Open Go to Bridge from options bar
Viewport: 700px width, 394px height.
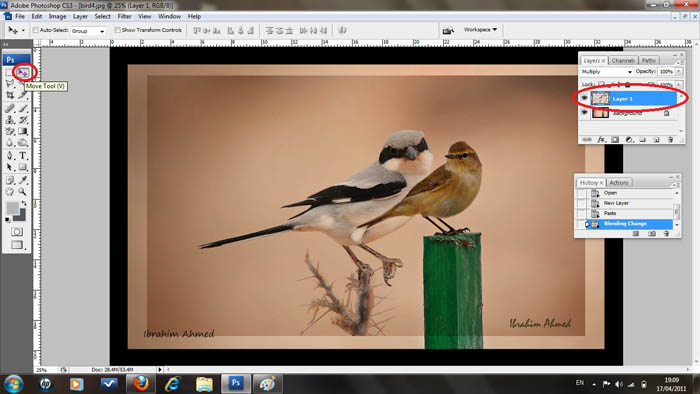[448, 30]
